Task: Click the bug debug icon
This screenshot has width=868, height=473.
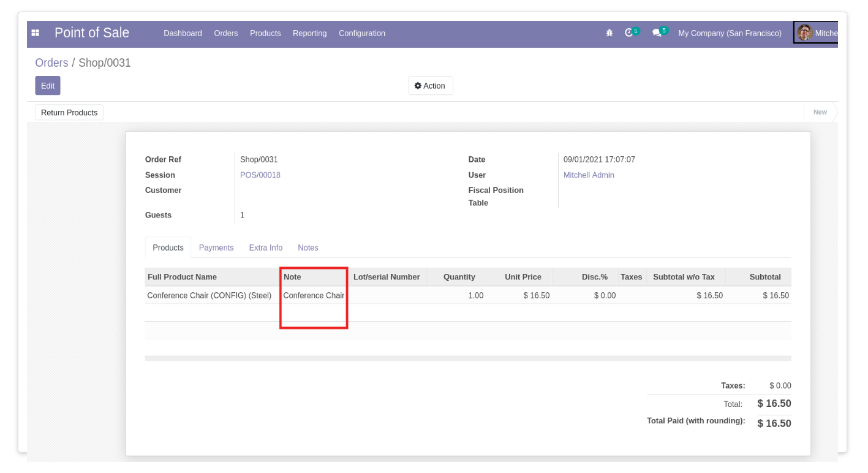Action: coord(609,33)
